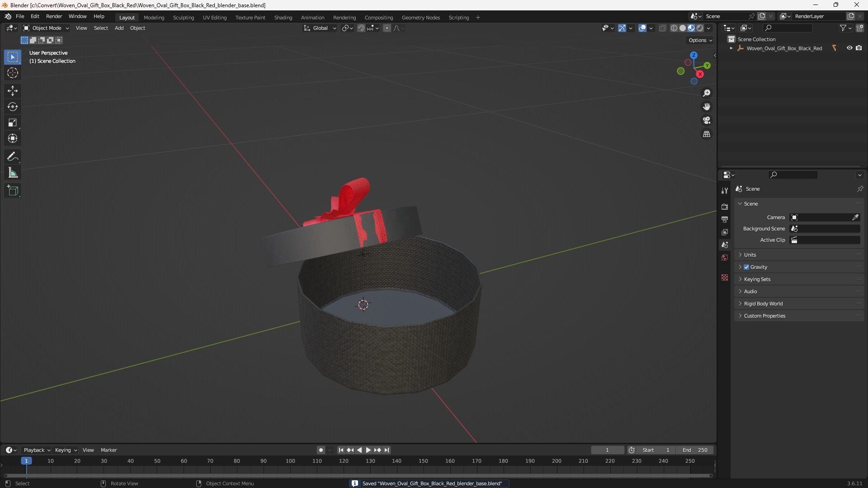Select the Cursor tool in toolbar
This screenshot has height=488, width=868.
click(x=13, y=73)
